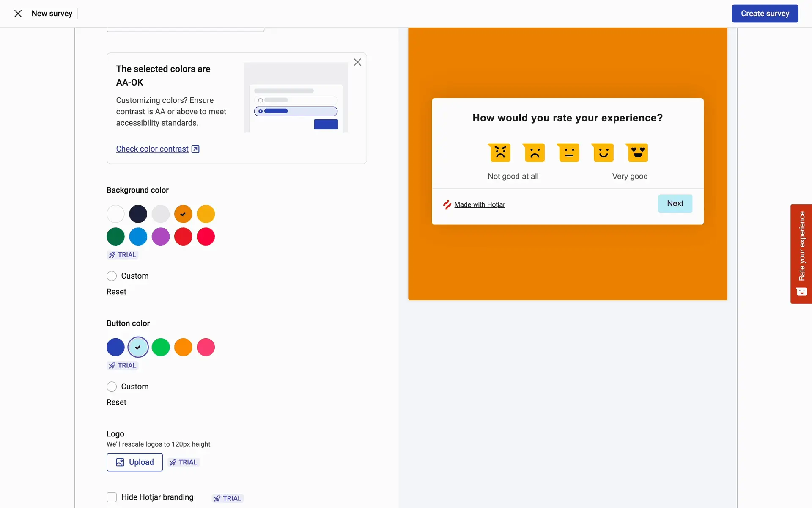The width and height of the screenshot is (812, 508).
Task: Choose the neutral face emoji rating
Action: (569, 153)
